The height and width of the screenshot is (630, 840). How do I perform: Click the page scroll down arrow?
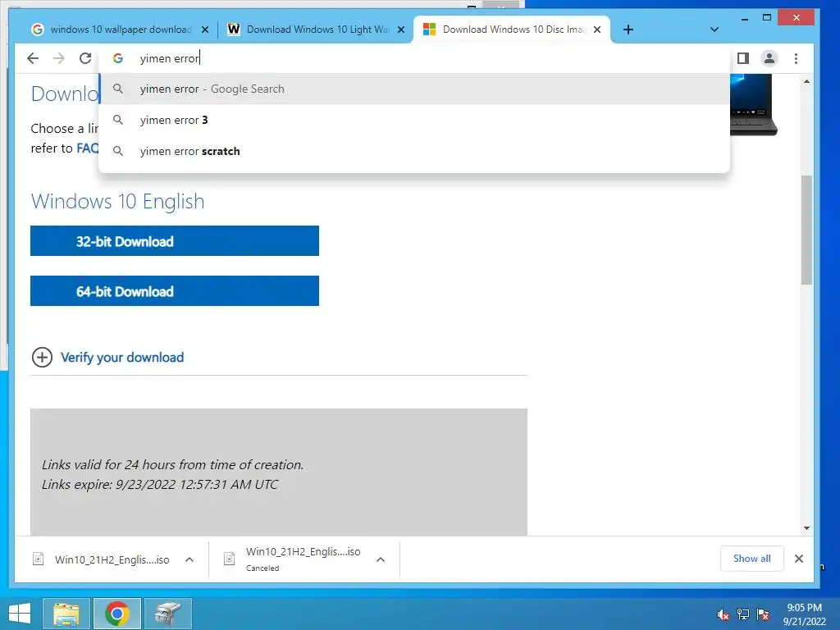point(807,528)
